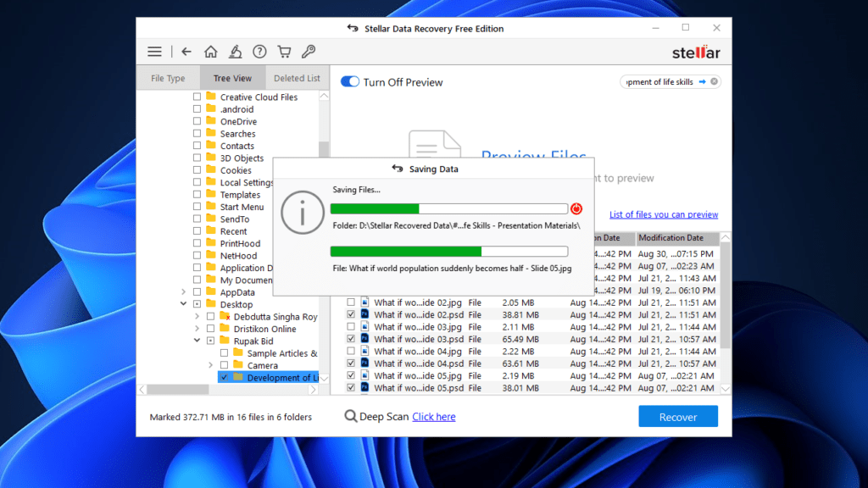Toggle the Turn Off Preview switch

[350, 82]
